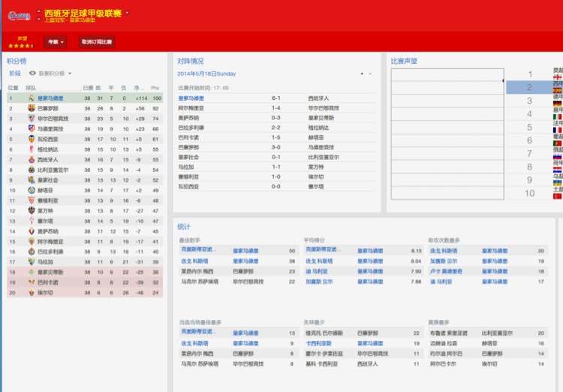The image size is (563, 392).
Task: Click Real Sociedad crest in ninth place row
Action: (x=32, y=180)
